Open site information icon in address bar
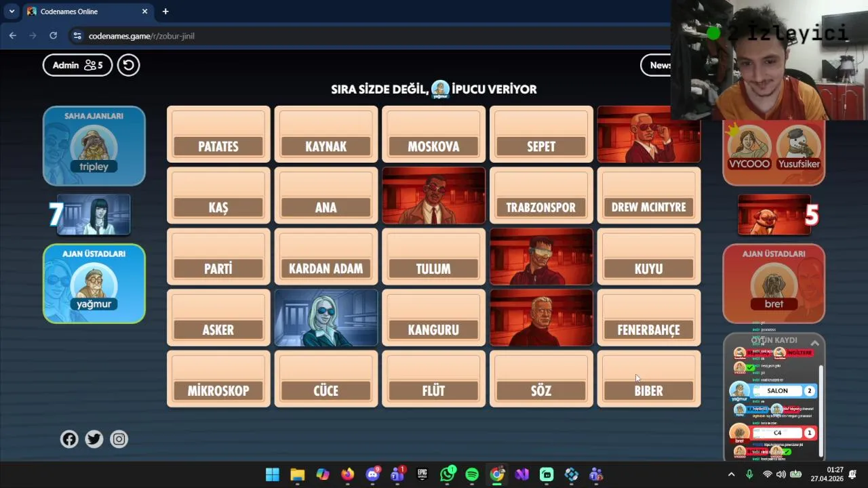This screenshot has width=868, height=488. pos(77,36)
